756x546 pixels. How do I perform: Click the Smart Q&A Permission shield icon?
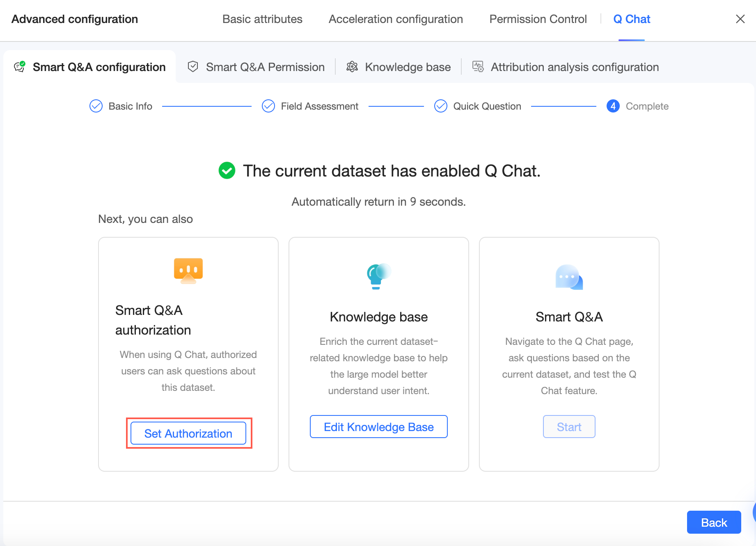point(193,67)
